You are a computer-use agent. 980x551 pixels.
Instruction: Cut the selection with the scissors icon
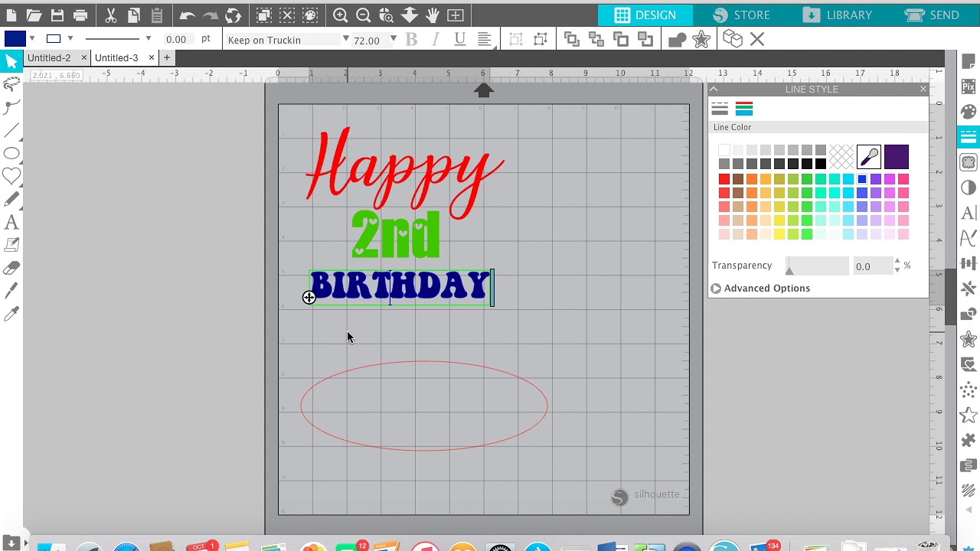(x=110, y=15)
